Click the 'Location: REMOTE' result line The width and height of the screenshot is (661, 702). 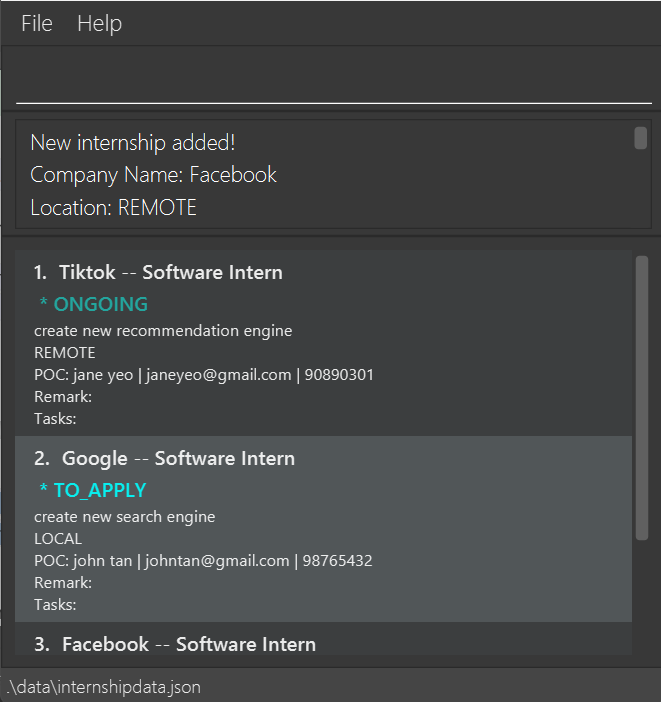click(x=113, y=208)
